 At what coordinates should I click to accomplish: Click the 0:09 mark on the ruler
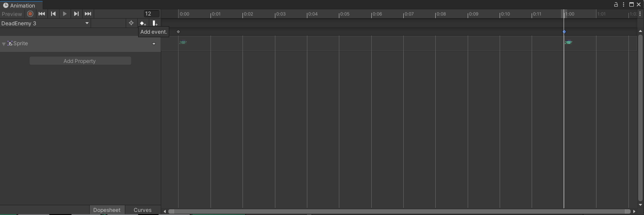(x=473, y=14)
